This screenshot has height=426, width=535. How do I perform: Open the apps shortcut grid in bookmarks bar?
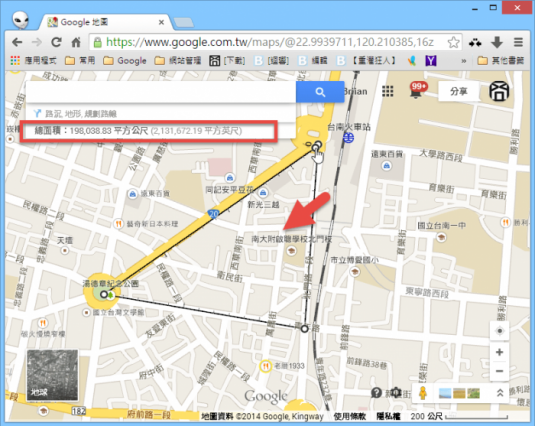[x=15, y=61]
